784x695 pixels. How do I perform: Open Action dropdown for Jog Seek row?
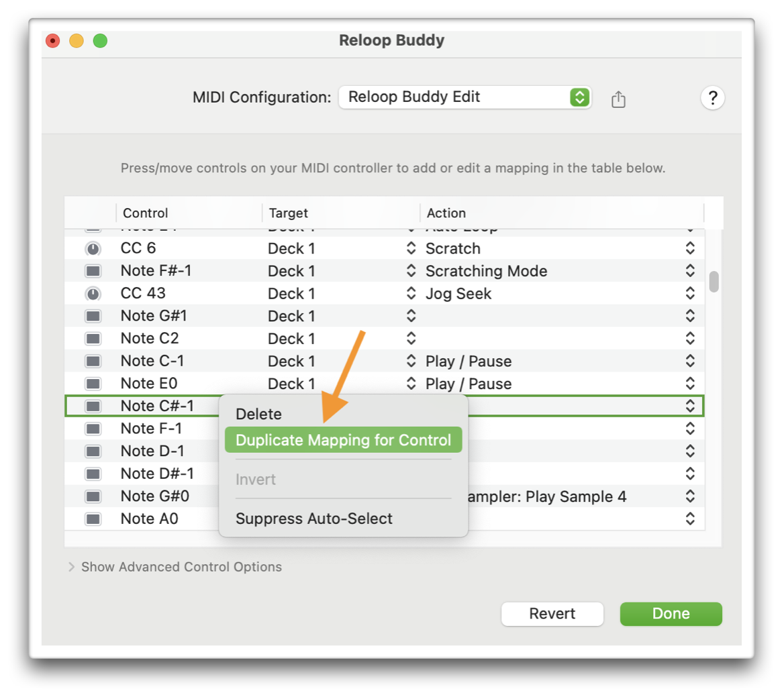click(690, 292)
